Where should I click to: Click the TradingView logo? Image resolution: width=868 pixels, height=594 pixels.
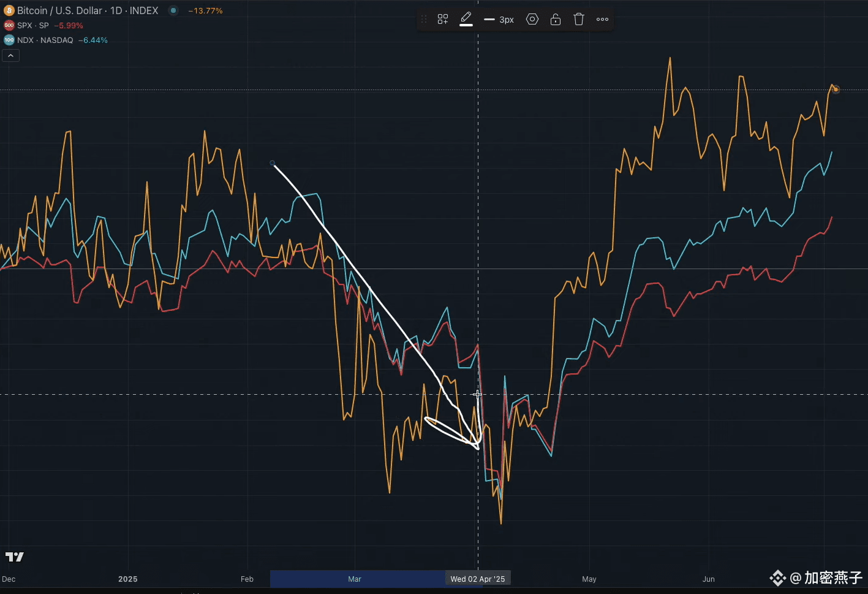point(15,557)
